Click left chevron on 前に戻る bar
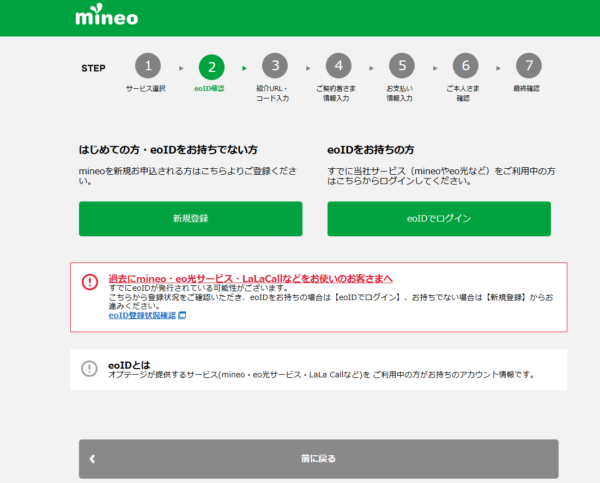The image size is (600, 483). [92, 459]
